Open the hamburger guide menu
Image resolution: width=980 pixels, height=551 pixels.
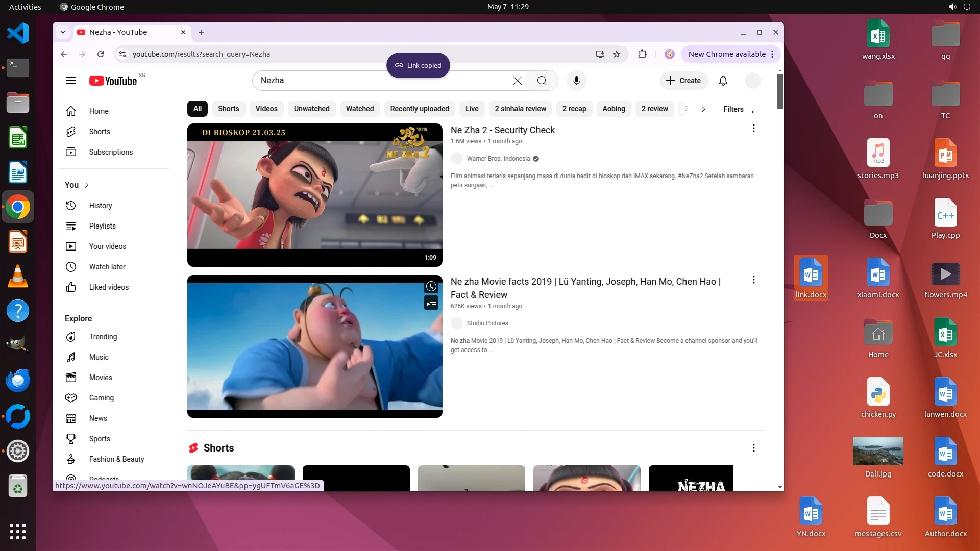(71, 81)
